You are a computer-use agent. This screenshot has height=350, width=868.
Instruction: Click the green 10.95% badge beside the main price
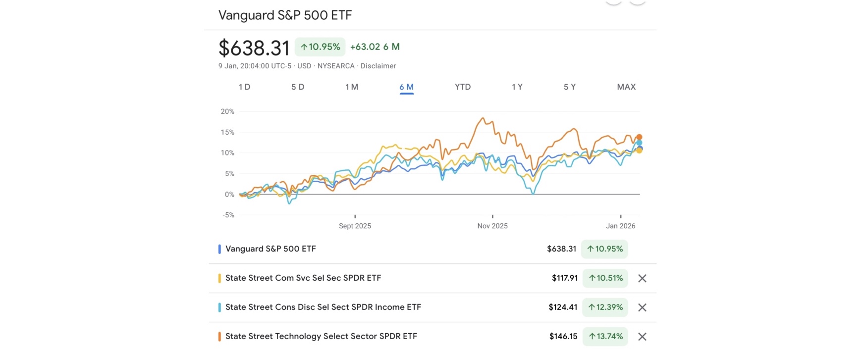click(x=320, y=47)
